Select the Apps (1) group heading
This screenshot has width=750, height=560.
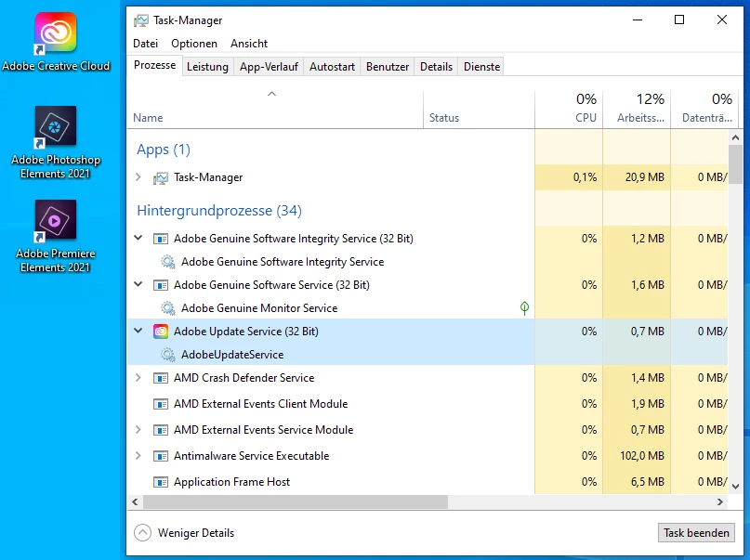[x=164, y=150]
